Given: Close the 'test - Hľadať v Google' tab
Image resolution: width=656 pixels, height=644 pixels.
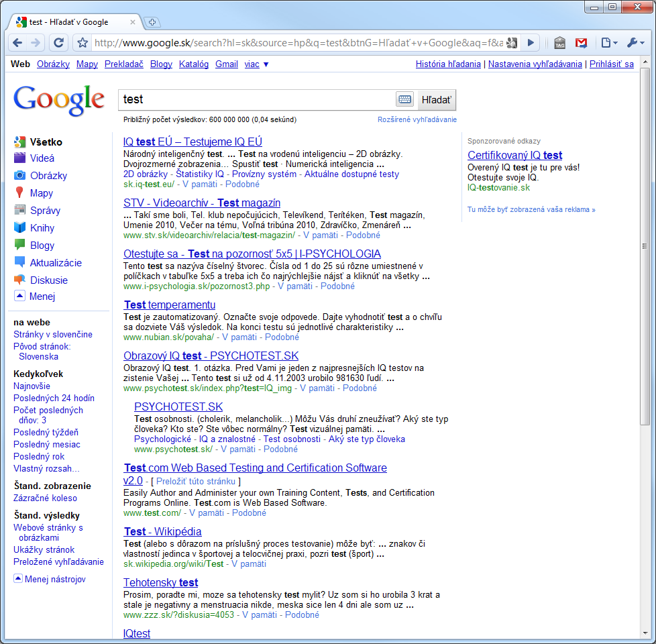Looking at the screenshot, I should (x=133, y=22).
